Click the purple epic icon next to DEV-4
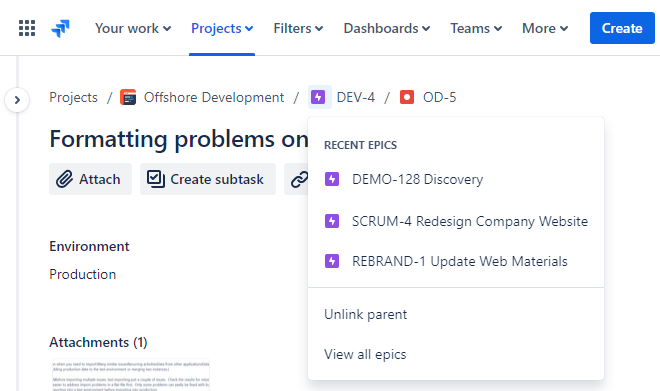Screen dimensions: 660x391 pyautogui.click(x=318, y=97)
